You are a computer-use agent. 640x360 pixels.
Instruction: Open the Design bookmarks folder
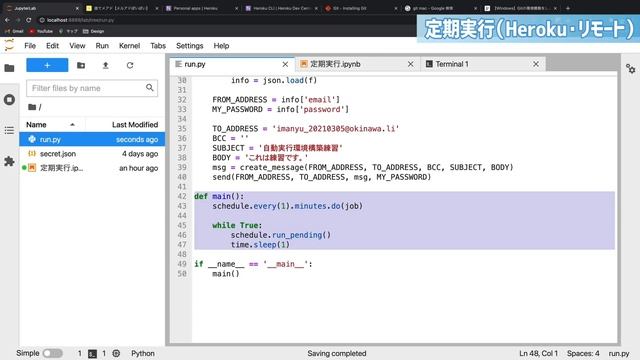coord(93,31)
